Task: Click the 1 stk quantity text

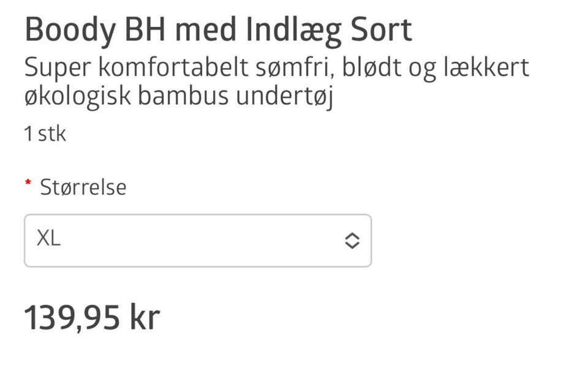Action: pos(45,133)
